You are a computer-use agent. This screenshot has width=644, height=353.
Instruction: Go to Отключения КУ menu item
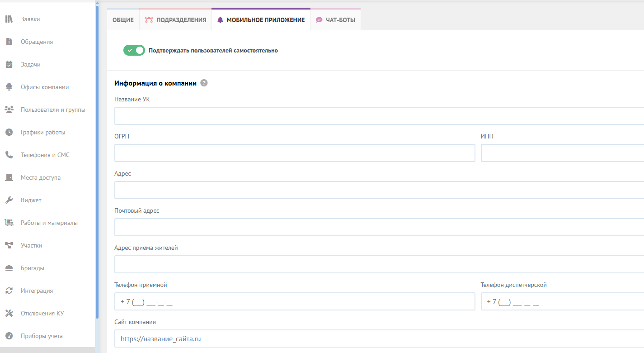[x=42, y=313]
